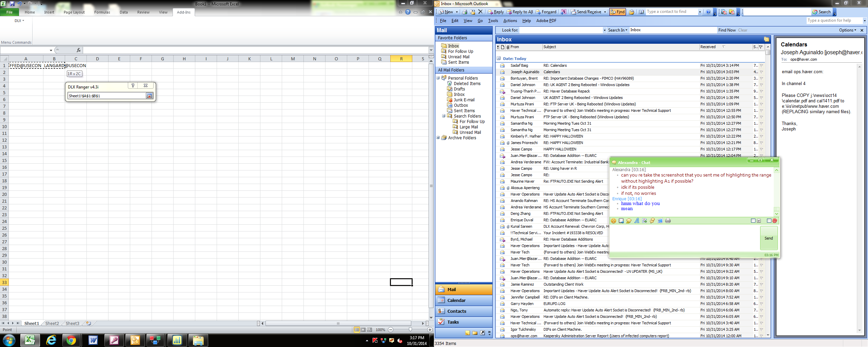Open the New item dropdown arrow in Outlook
Screen dimensions: 868x347
click(x=457, y=12)
